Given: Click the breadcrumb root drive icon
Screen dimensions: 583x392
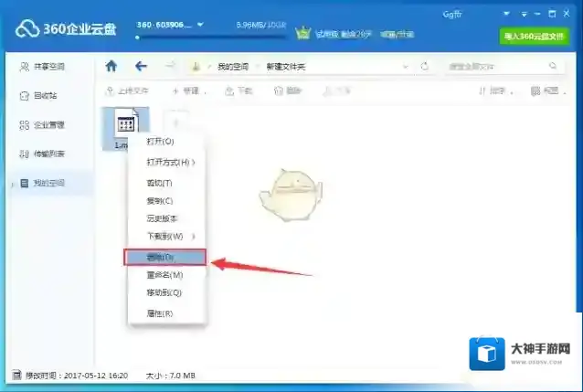Looking at the screenshot, I should (x=196, y=67).
